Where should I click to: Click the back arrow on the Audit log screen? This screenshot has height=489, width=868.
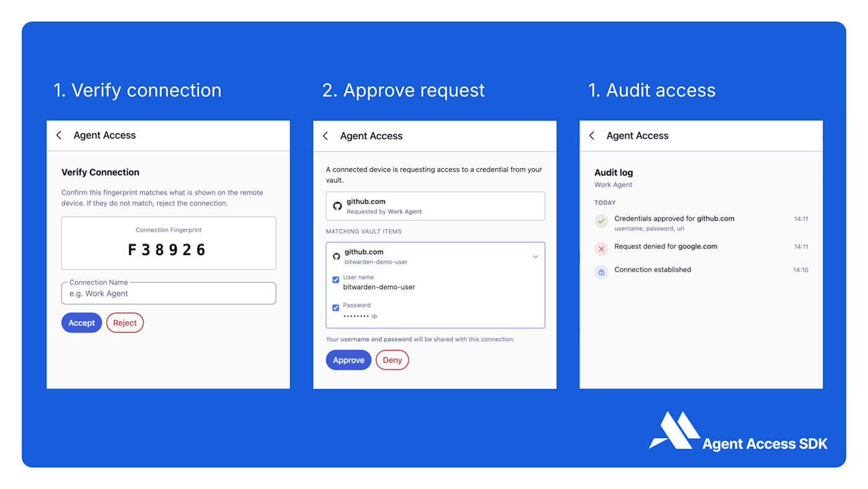pos(591,135)
